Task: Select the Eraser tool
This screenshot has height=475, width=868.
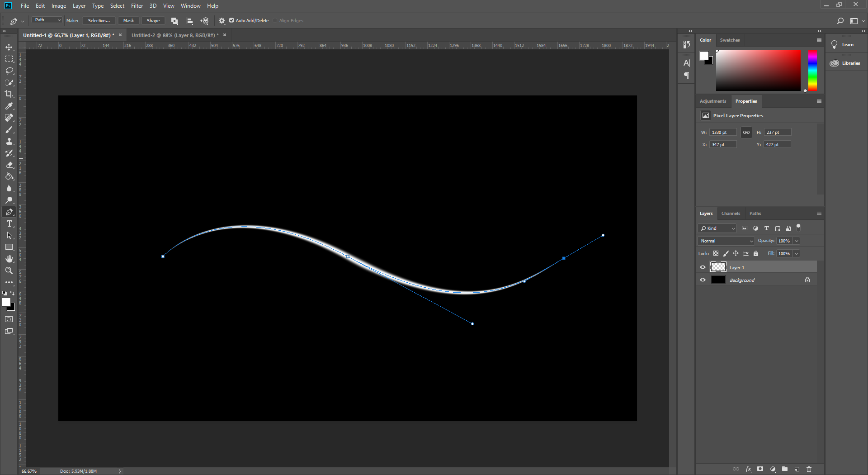Action: [x=9, y=165]
